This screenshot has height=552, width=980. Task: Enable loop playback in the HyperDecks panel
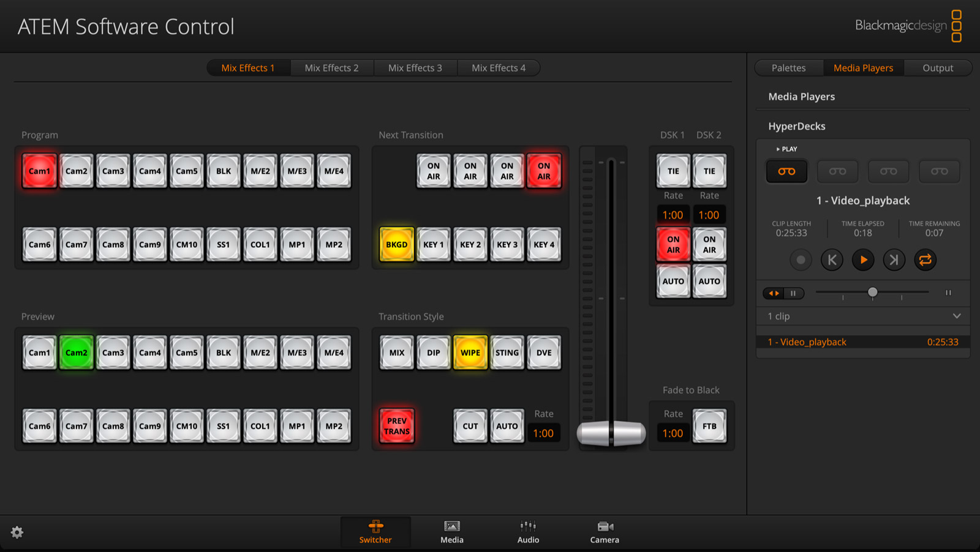pos(925,259)
